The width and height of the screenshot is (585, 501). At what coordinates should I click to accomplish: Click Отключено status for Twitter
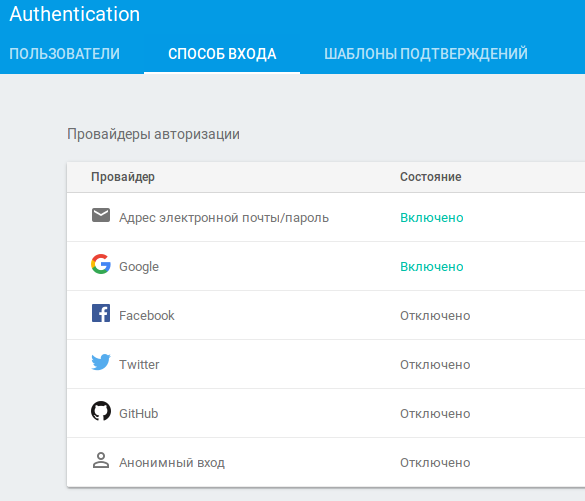click(435, 364)
